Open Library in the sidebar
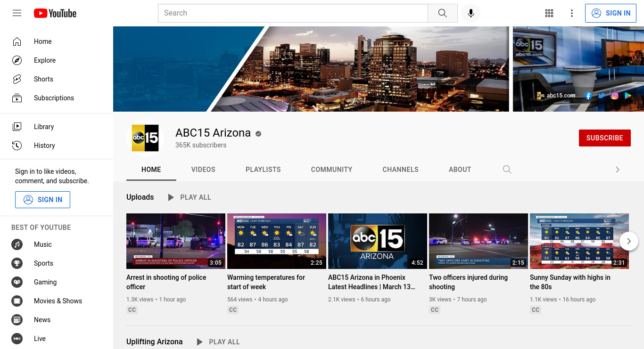Viewport: 644px width, 349px height. pos(57,127)
